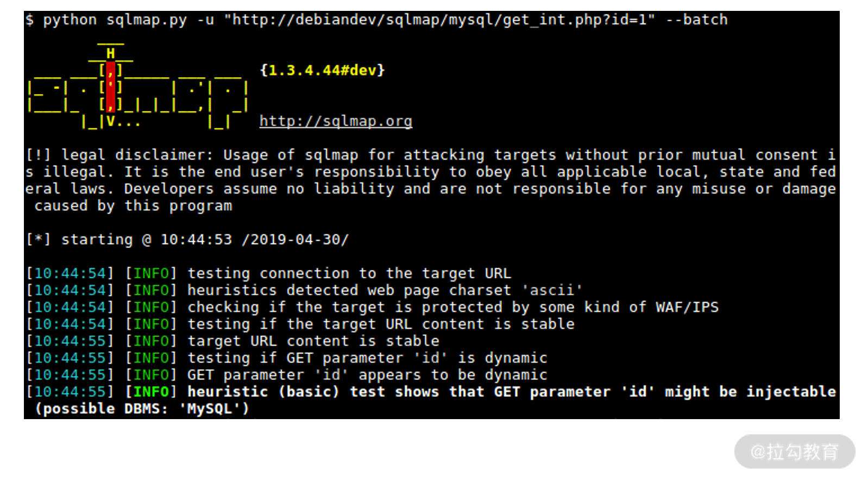
Task: Click the @拉勾教育 watermark badge
Action: [795, 452]
